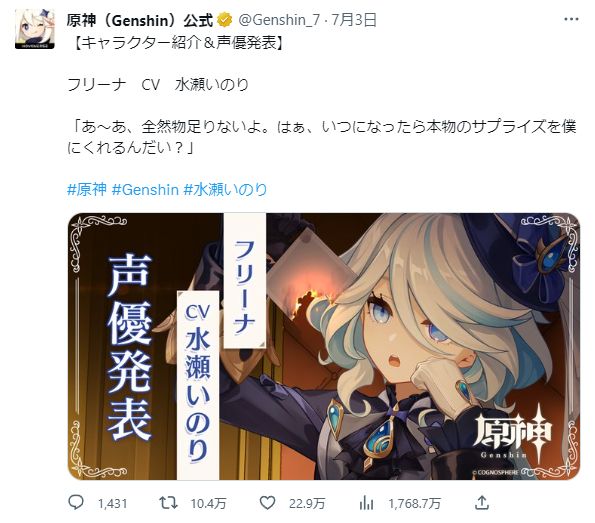Click the @Genshin_7 handle
The width and height of the screenshot is (595, 523).
279,20
